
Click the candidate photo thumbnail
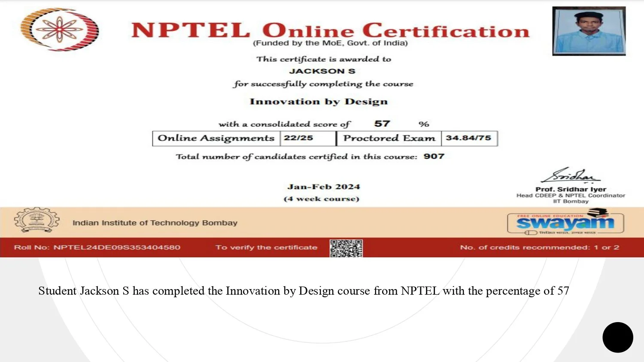(589, 31)
